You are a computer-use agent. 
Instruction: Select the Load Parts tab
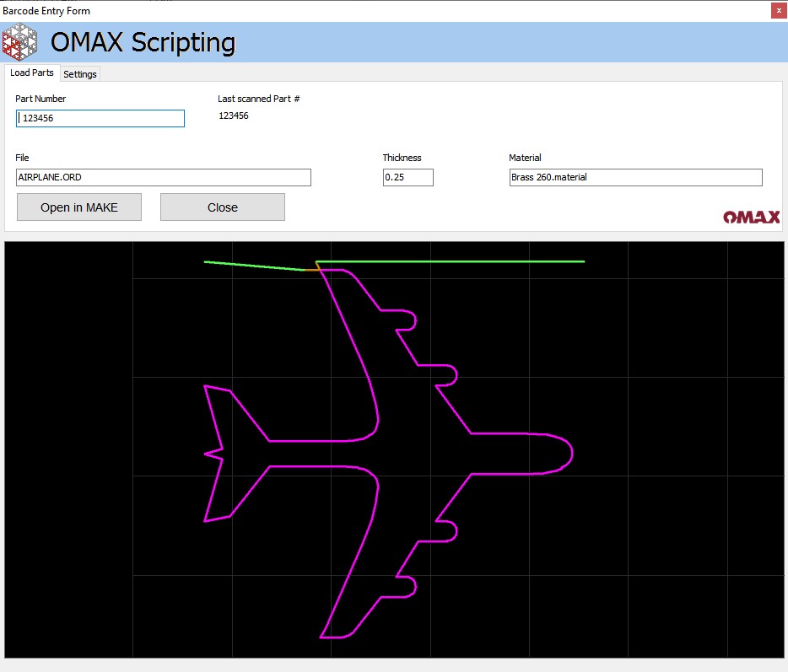[x=32, y=73]
